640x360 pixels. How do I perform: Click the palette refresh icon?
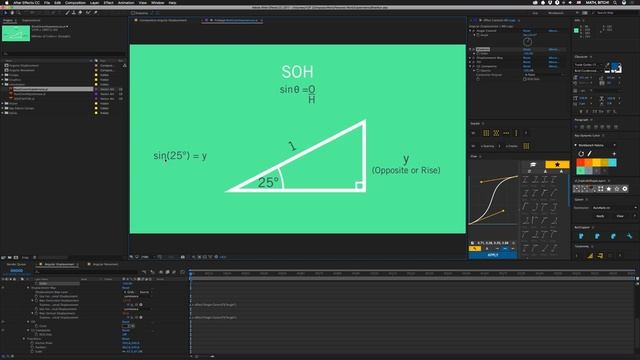581,154
